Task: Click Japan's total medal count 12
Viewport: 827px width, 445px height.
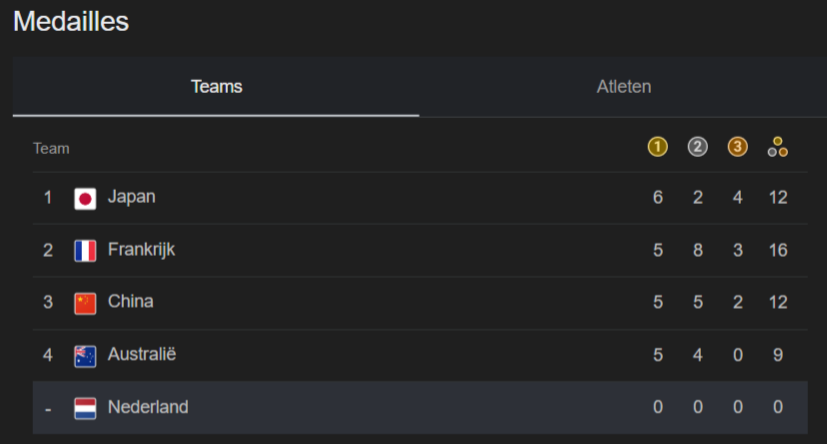Action: [778, 198]
